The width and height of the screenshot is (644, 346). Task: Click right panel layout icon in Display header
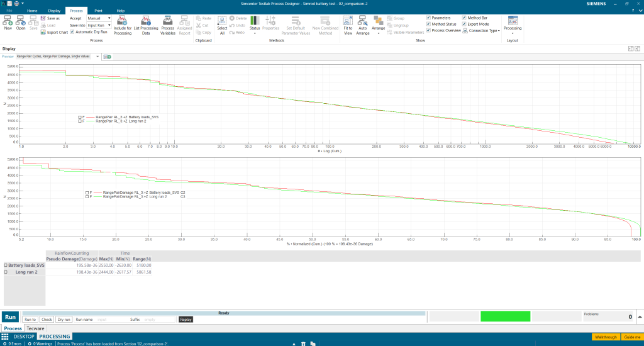point(638,48)
